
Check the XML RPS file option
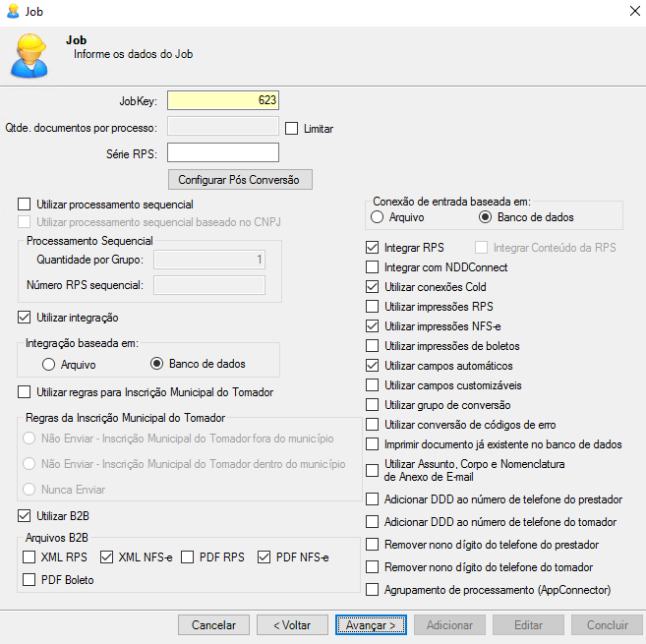pyautogui.click(x=29, y=558)
